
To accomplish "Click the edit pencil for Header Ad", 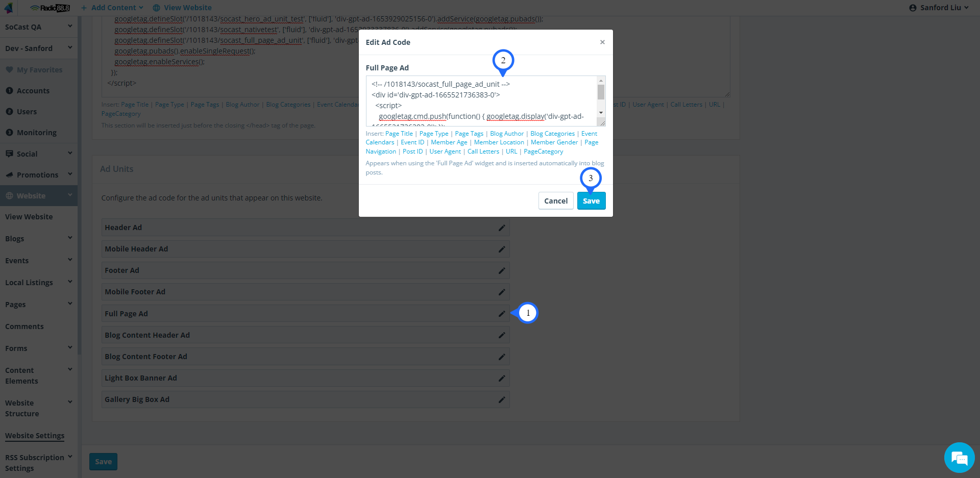I will click(502, 228).
